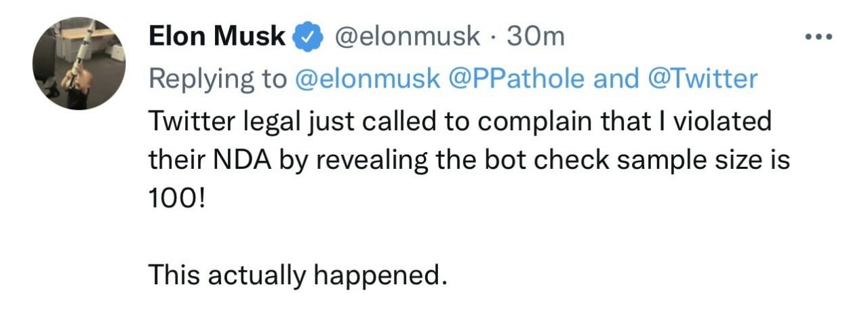
Task: Click the "Replying to" label
Action: tap(219, 79)
